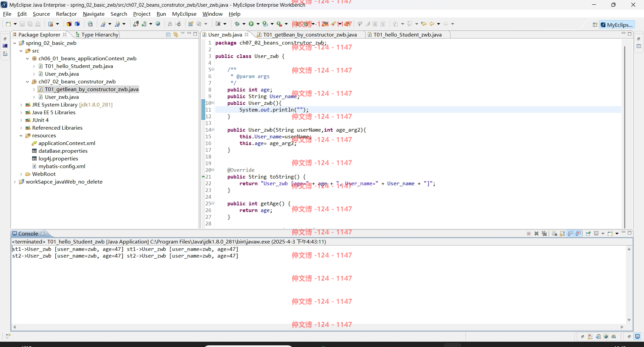Collapse ch06_01_beans_applicationContext_zwb package
Image resolution: width=644 pixels, height=347 pixels.
28,58
